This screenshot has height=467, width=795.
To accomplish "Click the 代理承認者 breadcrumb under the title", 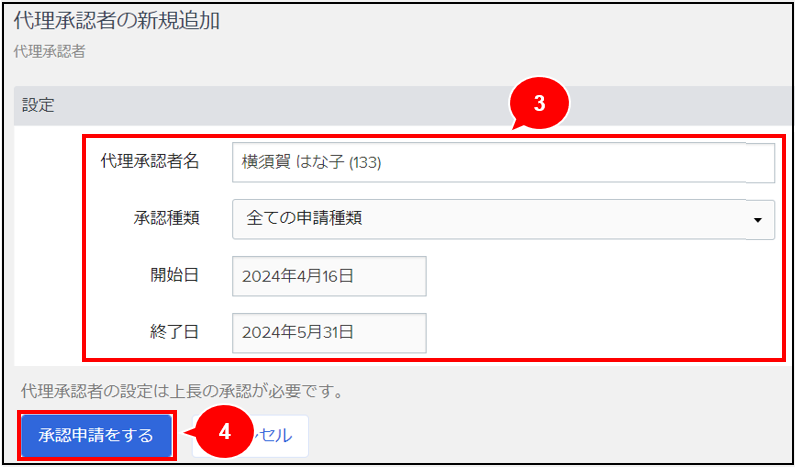I will (x=49, y=51).
